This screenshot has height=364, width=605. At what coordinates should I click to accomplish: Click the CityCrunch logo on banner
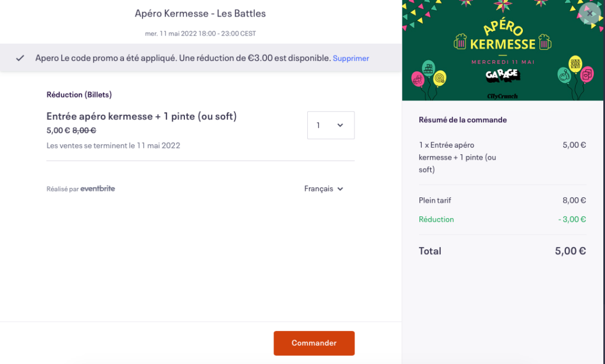(x=502, y=95)
